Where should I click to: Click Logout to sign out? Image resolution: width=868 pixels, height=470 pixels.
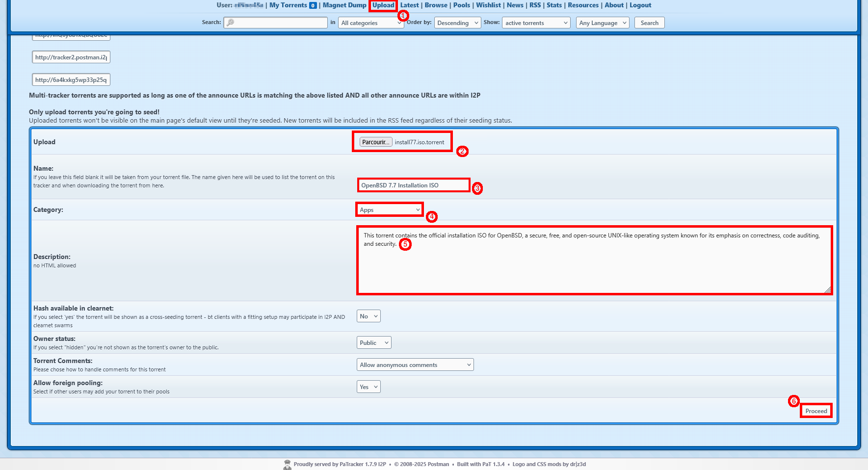(x=640, y=5)
